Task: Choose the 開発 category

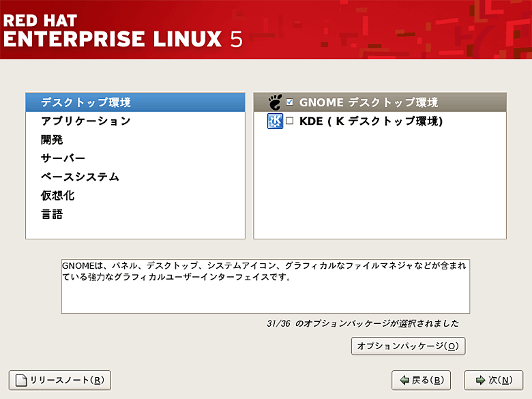Action: (x=53, y=140)
